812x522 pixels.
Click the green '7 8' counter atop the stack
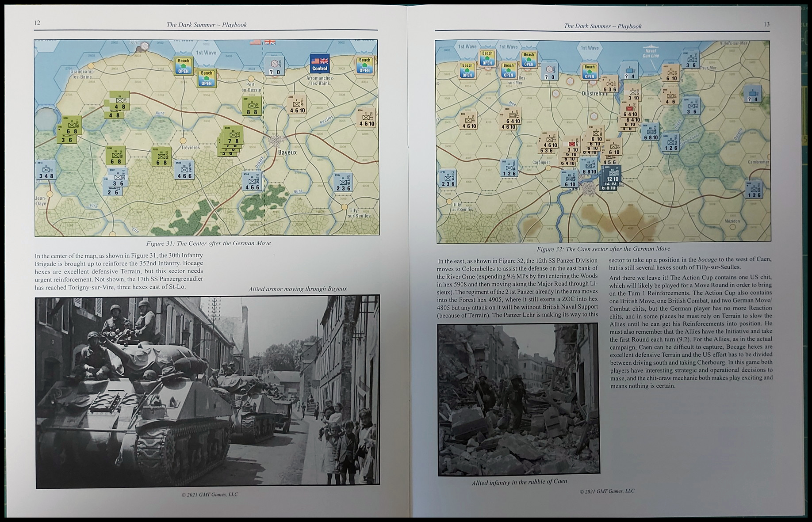tap(233, 136)
